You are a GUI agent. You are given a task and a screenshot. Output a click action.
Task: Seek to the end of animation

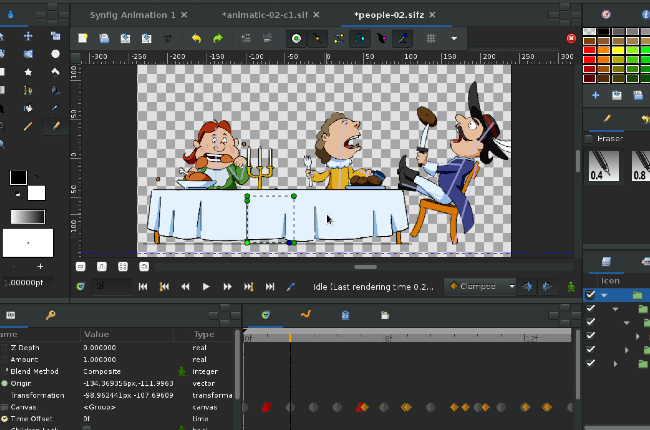pos(270,287)
